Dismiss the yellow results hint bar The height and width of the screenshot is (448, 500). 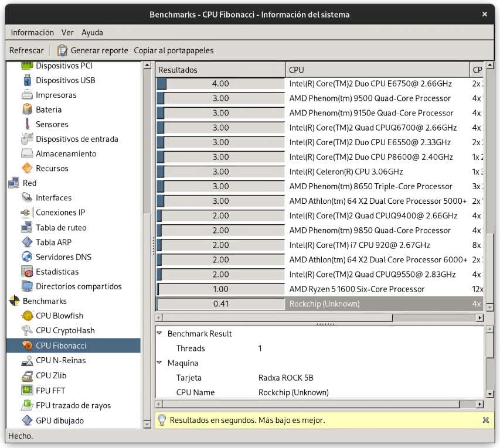pyautogui.click(x=486, y=420)
